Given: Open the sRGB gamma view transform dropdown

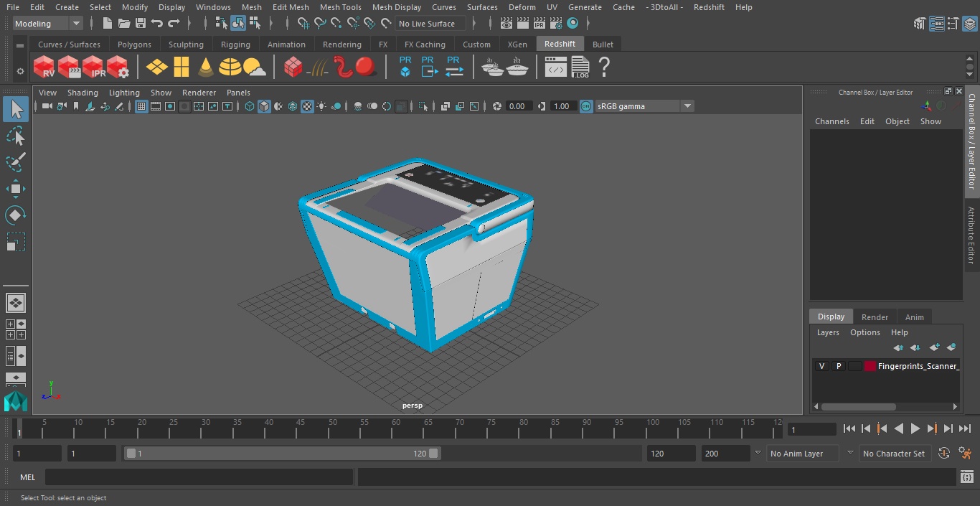Looking at the screenshot, I should [644, 106].
